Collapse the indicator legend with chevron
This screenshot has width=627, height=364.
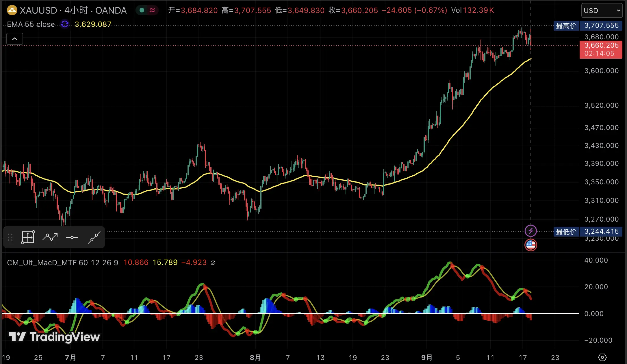pos(15,39)
